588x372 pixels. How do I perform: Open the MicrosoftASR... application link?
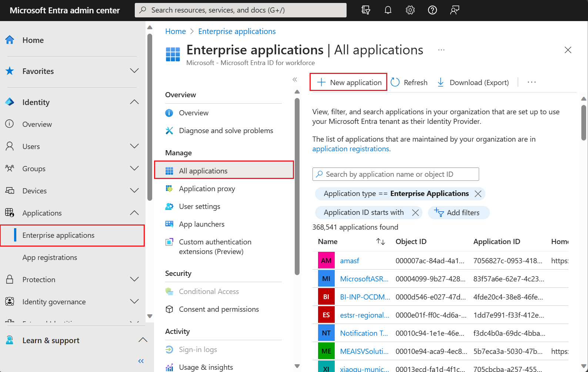tap(364, 279)
